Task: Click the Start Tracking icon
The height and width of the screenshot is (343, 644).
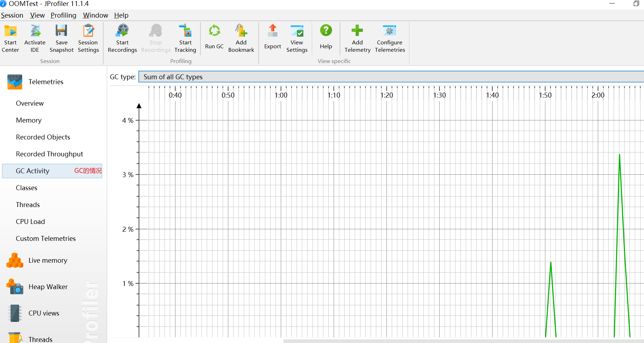Action: (x=185, y=38)
